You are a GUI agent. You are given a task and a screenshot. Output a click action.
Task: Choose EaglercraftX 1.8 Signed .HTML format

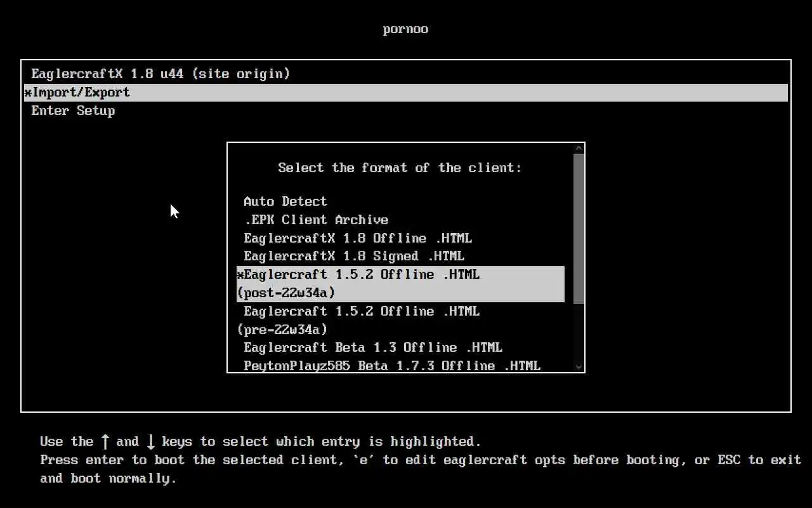pyautogui.click(x=400, y=257)
